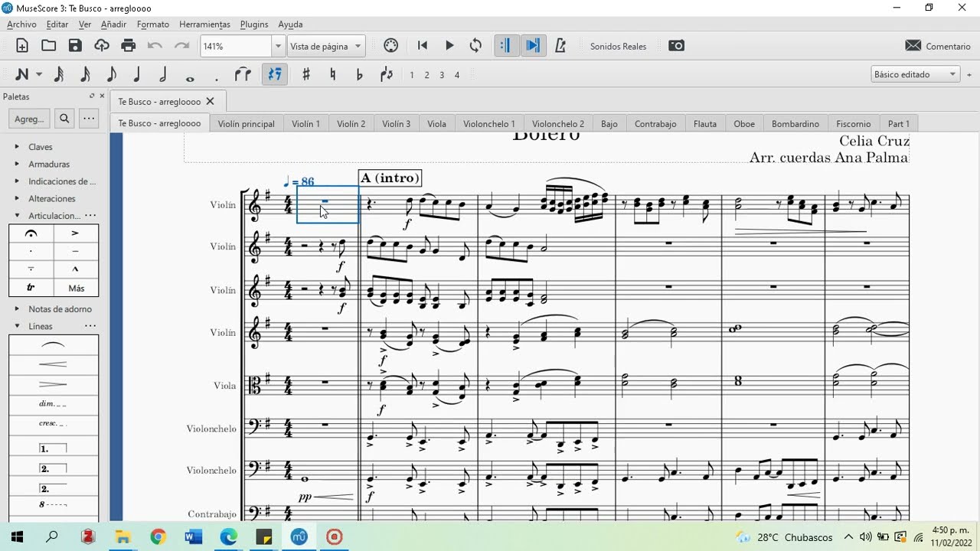The width and height of the screenshot is (980, 551).
Task: Add a new workspace with plus button
Action: (x=969, y=74)
